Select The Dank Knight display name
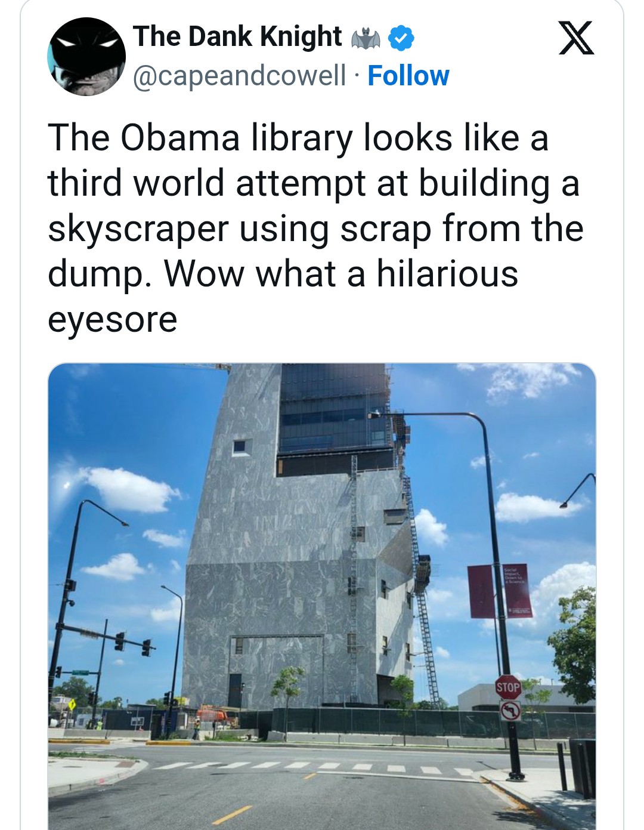Image resolution: width=644 pixels, height=830 pixels. click(237, 37)
